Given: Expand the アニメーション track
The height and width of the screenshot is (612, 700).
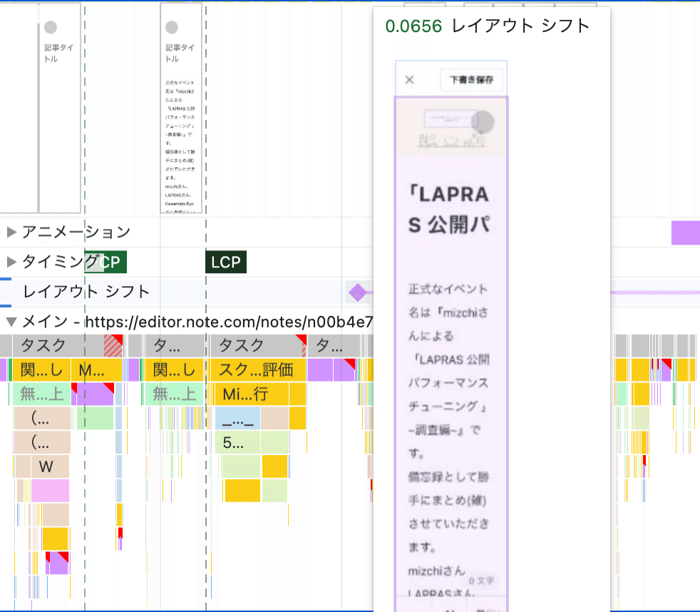Looking at the screenshot, I should [11, 232].
